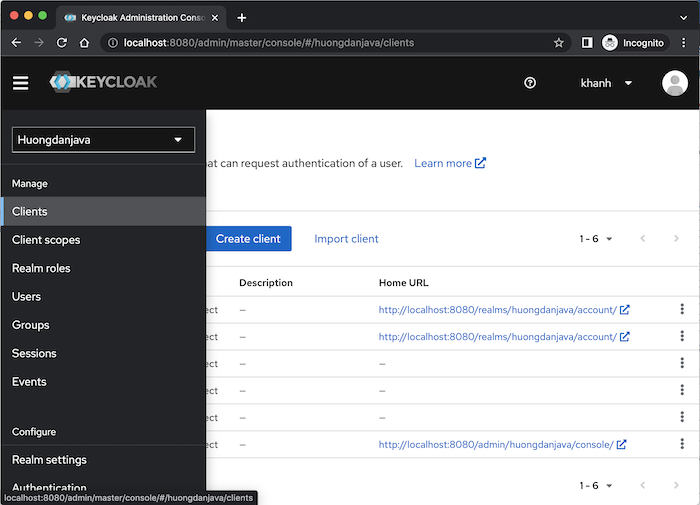View site information icon in address bar

click(x=113, y=43)
